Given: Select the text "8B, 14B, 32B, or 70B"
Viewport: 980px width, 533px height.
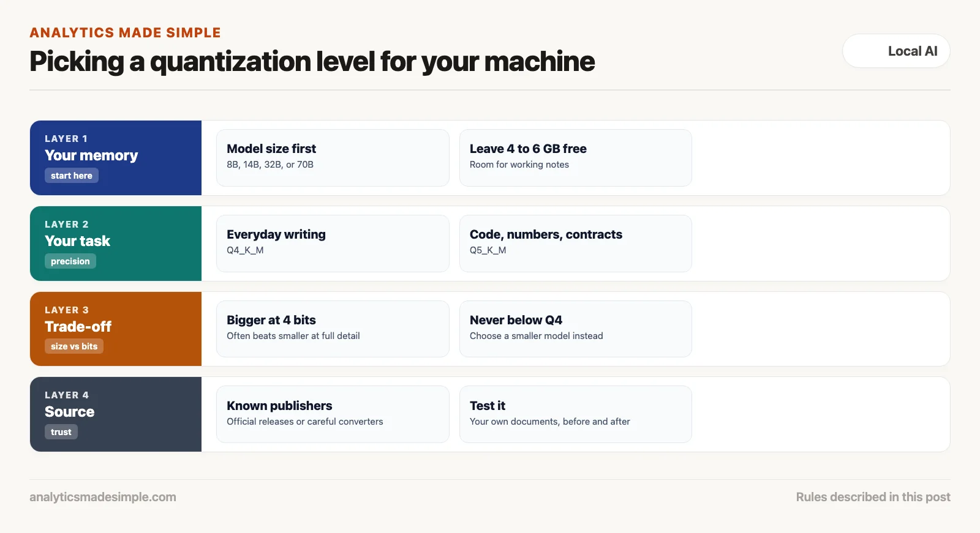Looking at the screenshot, I should 270,165.
